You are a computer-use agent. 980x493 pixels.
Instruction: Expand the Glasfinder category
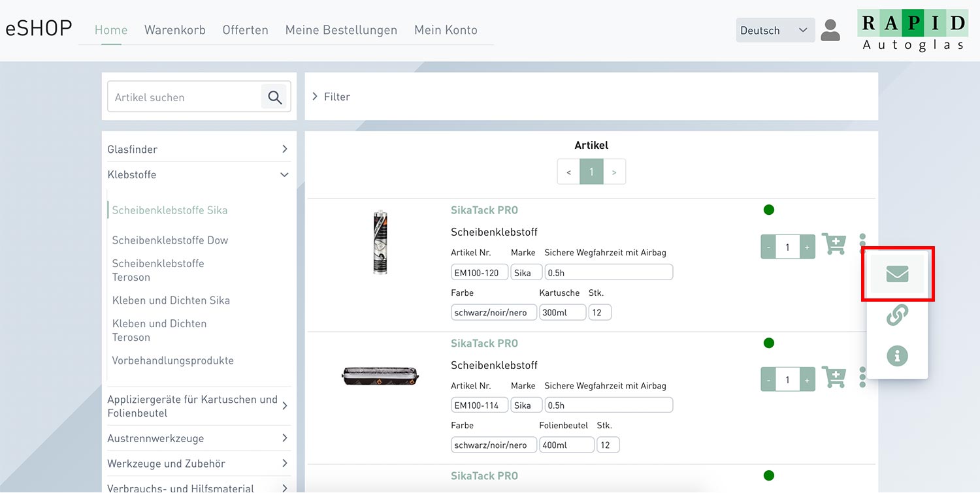199,149
